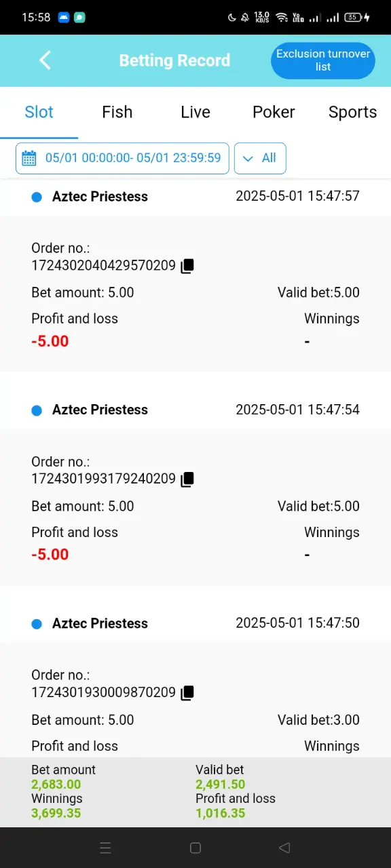
Task: Tap Android back navigation triangle
Action: (284, 848)
